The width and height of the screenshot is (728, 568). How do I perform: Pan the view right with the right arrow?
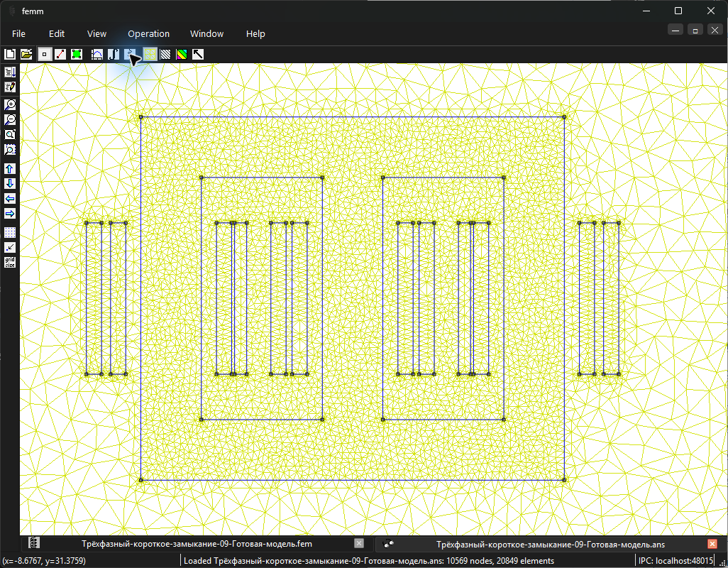tap(10, 214)
